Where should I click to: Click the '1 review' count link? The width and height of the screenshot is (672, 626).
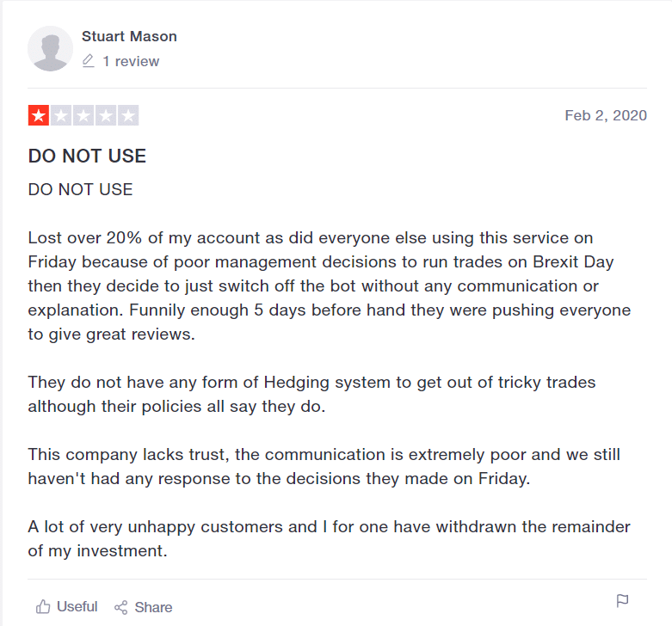click(x=131, y=61)
